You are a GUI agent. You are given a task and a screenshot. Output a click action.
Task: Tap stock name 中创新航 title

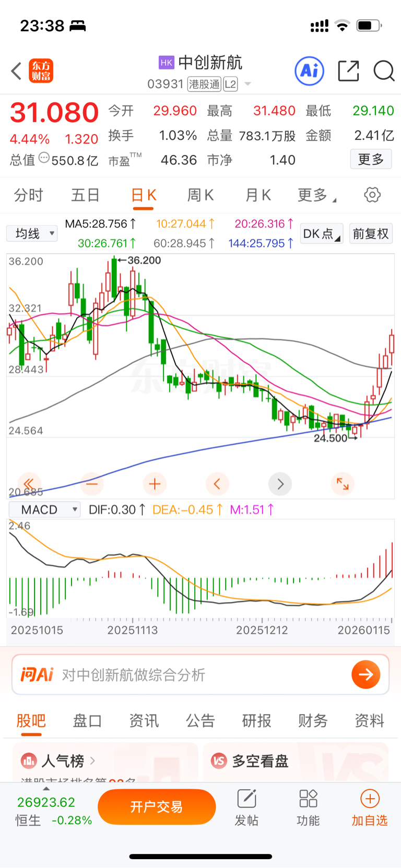(210, 63)
